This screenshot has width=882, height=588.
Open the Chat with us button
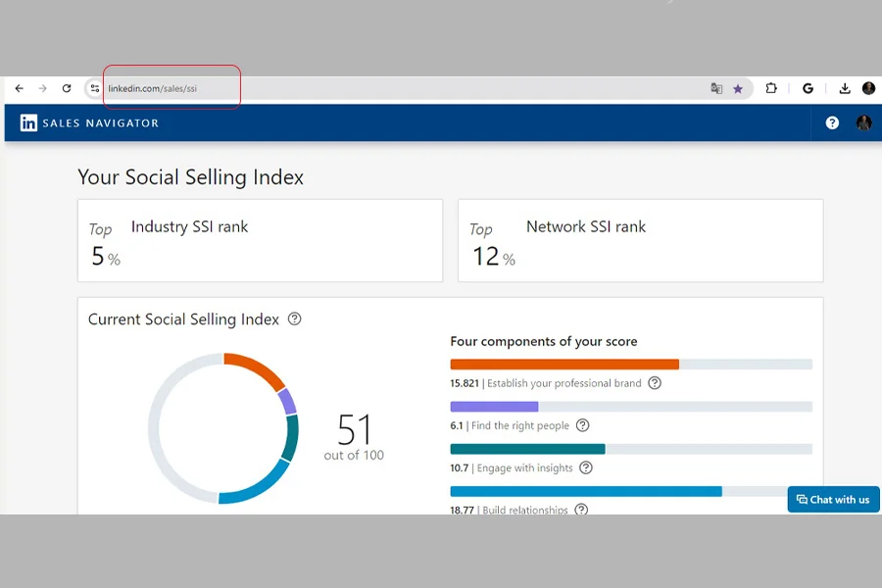tap(833, 500)
